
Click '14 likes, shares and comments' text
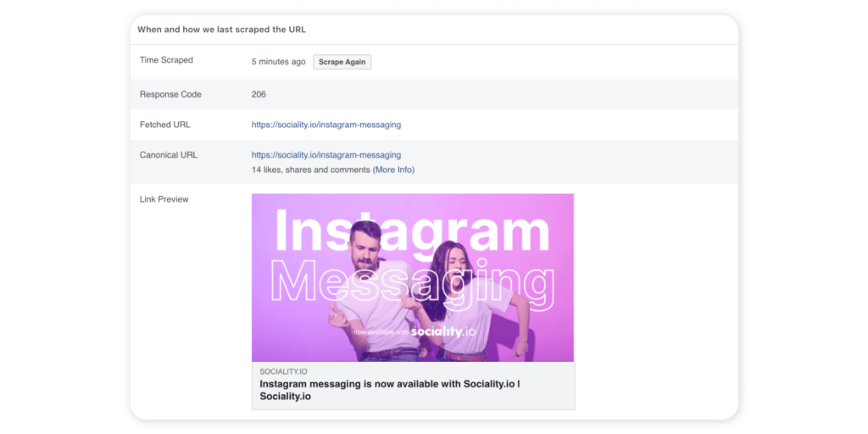[x=310, y=170]
